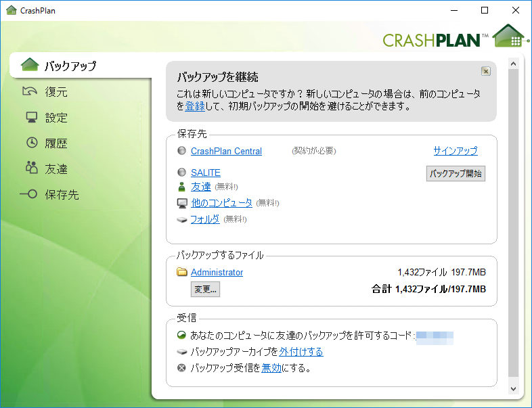Open the 保存先 destinations tab in the sidebar
The width and height of the screenshot is (532, 408).
coord(62,194)
